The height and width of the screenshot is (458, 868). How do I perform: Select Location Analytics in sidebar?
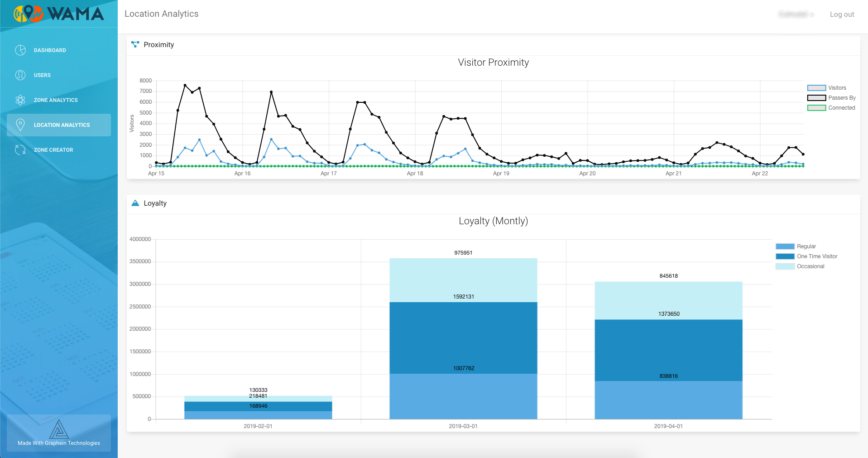click(x=59, y=125)
